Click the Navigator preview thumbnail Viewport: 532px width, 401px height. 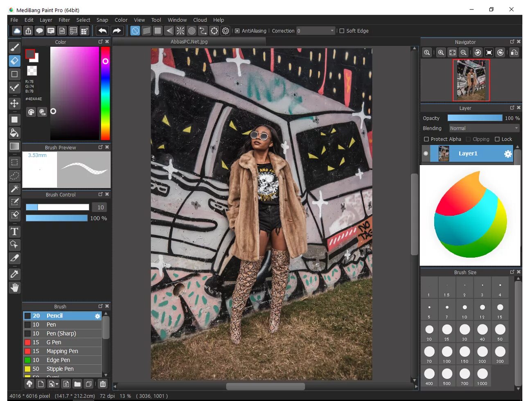point(471,80)
